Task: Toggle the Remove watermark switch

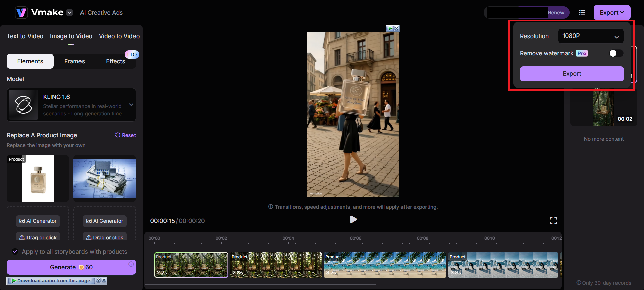Action: (x=616, y=53)
